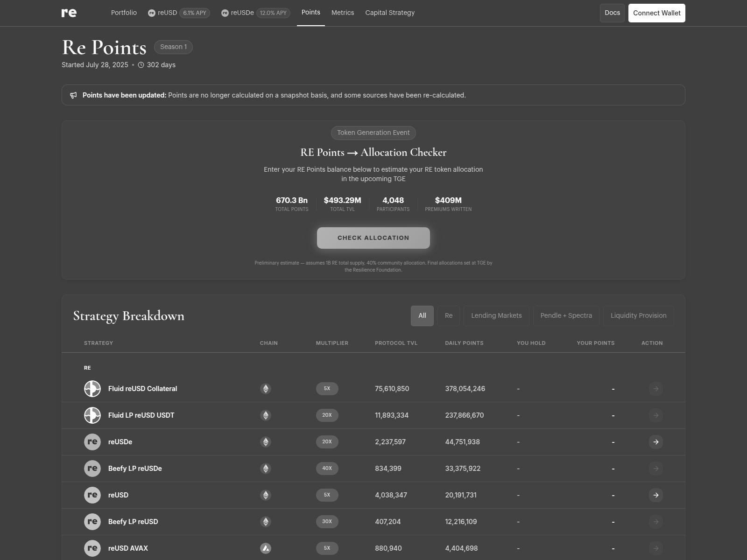
Task: Click the reUSD row re logo
Action: [x=92, y=495]
